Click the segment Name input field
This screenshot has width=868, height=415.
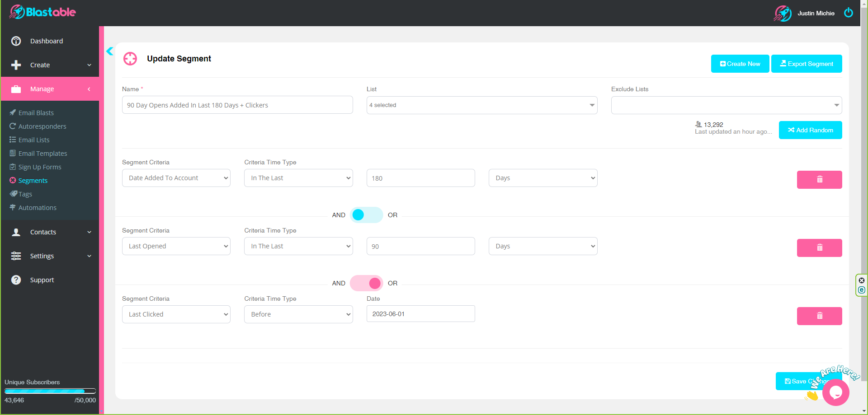(237, 105)
